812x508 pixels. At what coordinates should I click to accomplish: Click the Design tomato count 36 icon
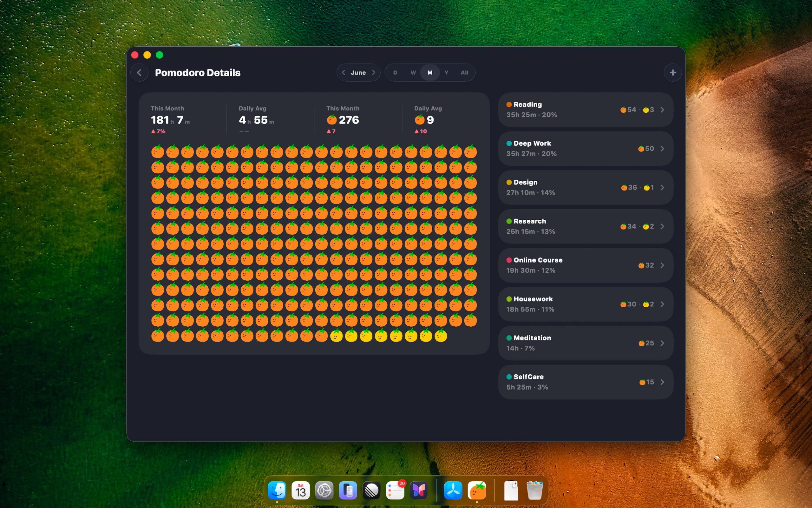coord(624,187)
